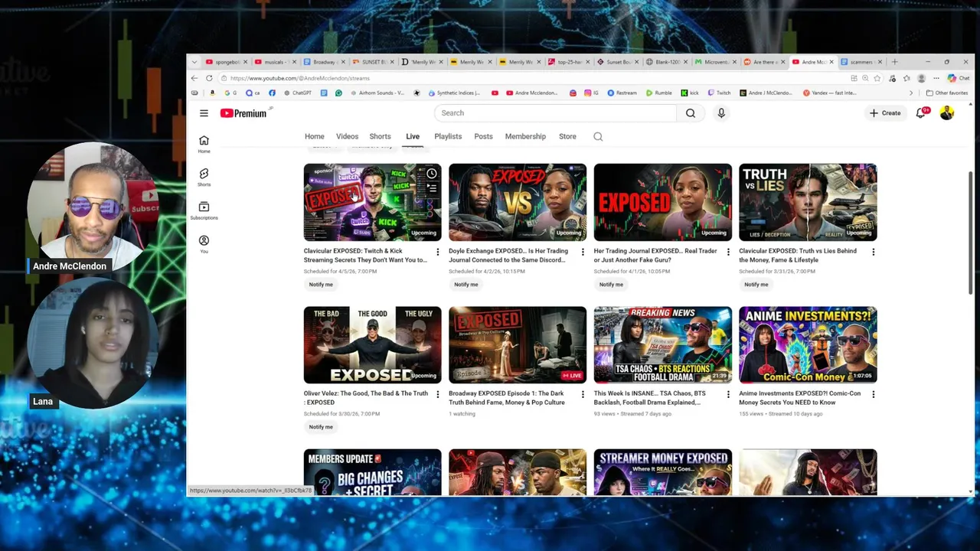Screen dimensions: 980x551
Task: Open Shorts in the left sidebar
Action: pos(204,178)
